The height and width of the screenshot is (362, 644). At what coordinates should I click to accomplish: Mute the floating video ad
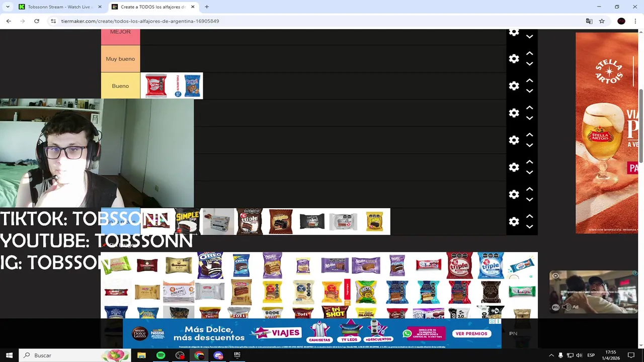[x=567, y=307]
